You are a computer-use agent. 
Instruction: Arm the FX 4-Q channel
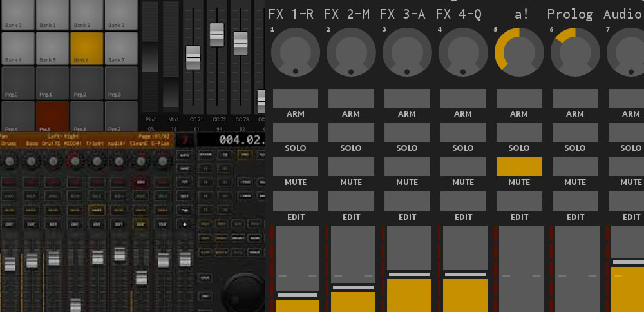[x=463, y=98]
